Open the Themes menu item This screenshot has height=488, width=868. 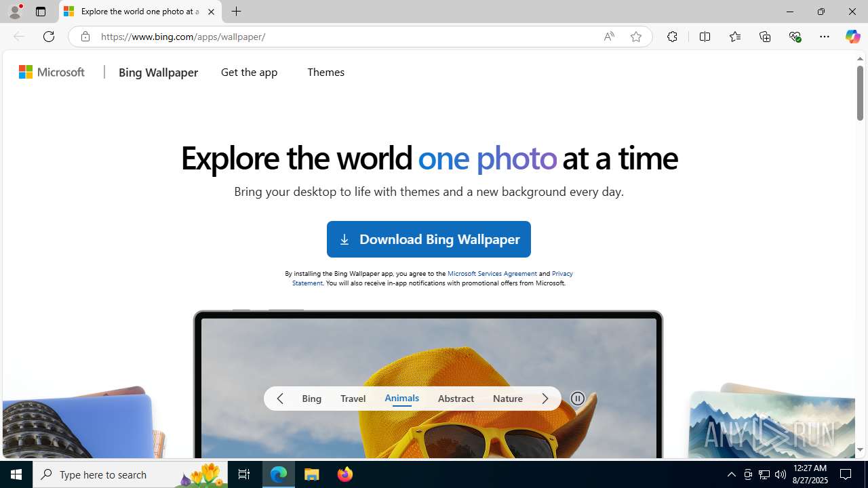pos(325,72)
